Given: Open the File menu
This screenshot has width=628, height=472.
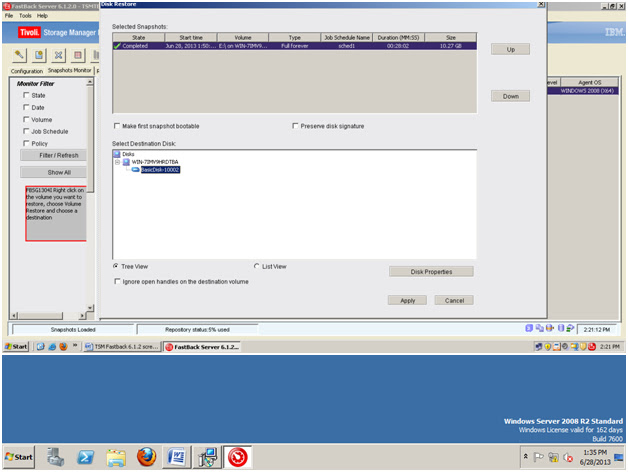Looking at the screenshot, I should (9, 16).
